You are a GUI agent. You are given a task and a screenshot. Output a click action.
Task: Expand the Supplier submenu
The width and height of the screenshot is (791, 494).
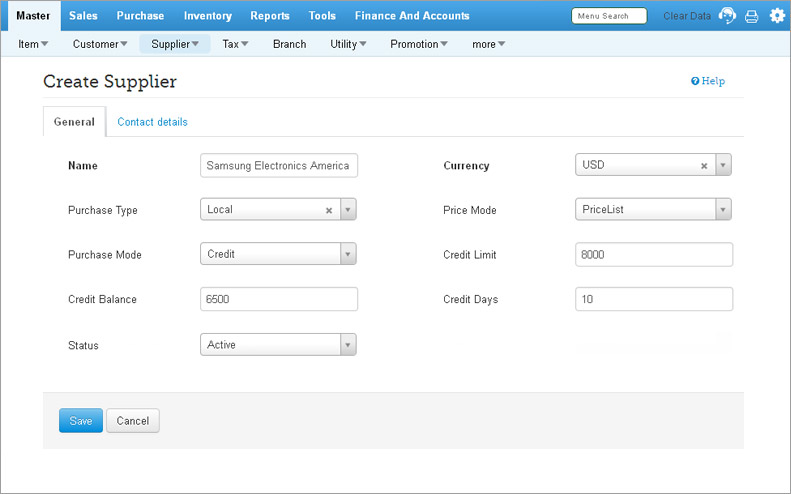point(175,44)
